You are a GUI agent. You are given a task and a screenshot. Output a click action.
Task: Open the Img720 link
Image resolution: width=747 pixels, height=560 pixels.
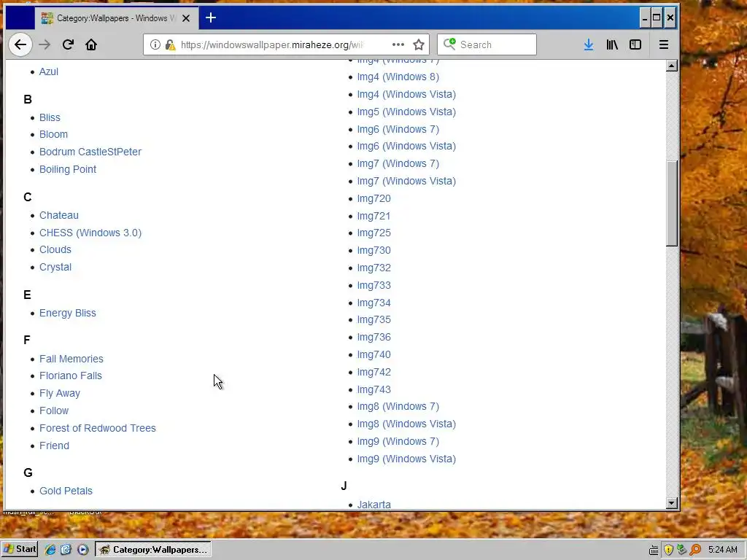[x=373, y=199]
